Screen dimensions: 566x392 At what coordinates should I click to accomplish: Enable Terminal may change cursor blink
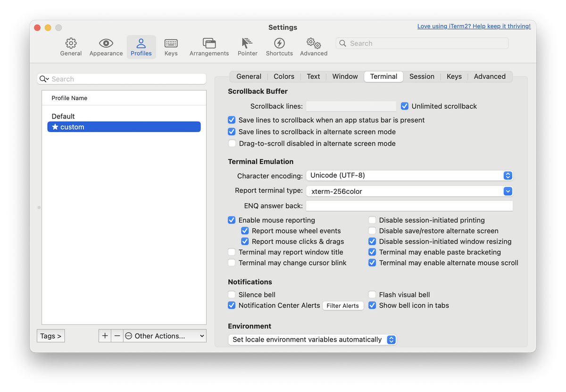(232, 263)
